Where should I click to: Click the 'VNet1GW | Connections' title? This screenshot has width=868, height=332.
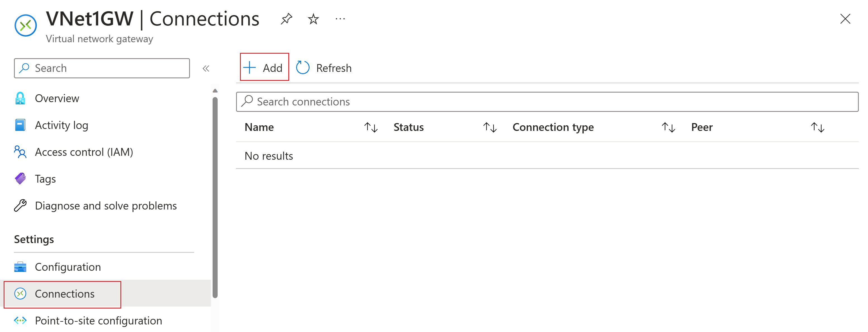tap(153, 19)
